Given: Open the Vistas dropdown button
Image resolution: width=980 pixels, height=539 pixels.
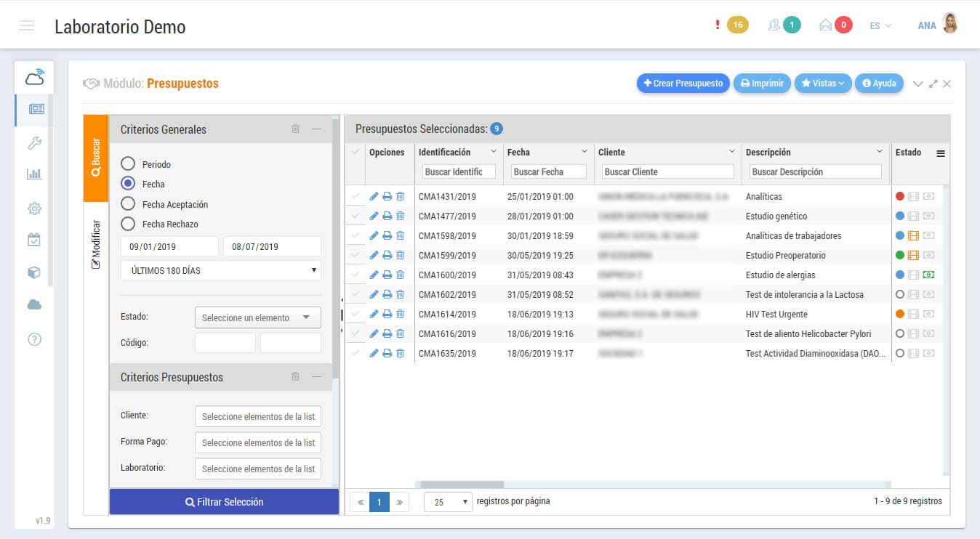Looking at the screenshot, I should pos(823,84).
